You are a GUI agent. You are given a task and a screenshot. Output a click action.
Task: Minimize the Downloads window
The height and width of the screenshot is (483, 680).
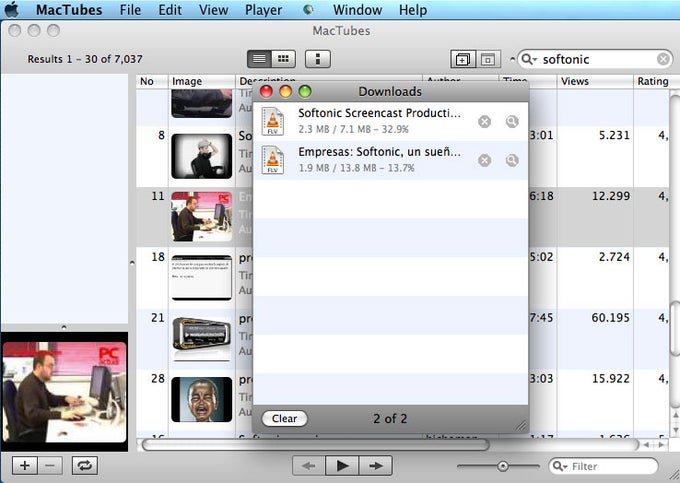(x=286, y=91)
